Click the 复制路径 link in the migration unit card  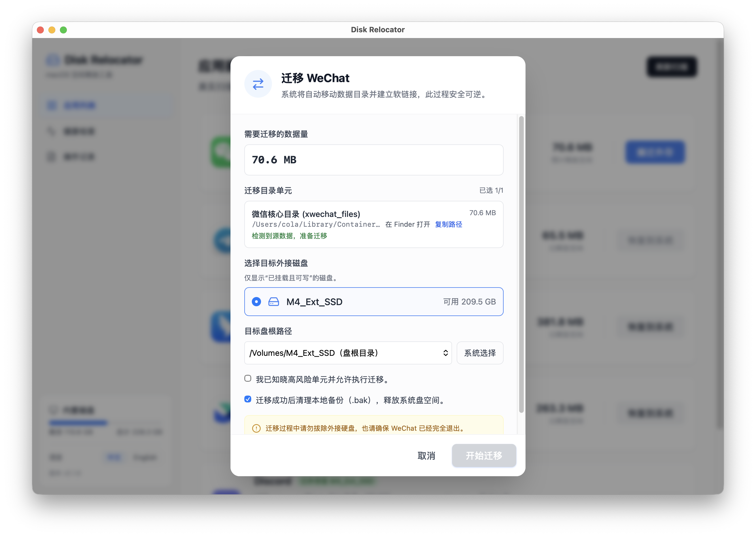(x=448, y=224)
